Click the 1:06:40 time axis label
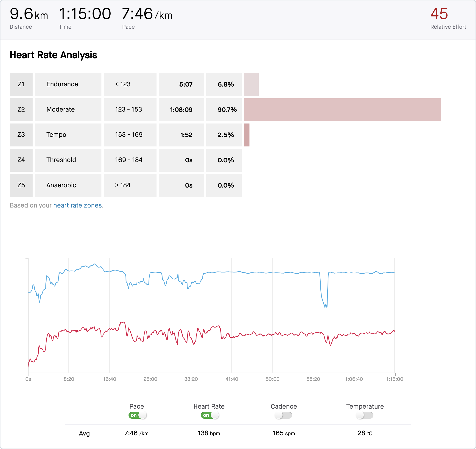 pos(354,379)
